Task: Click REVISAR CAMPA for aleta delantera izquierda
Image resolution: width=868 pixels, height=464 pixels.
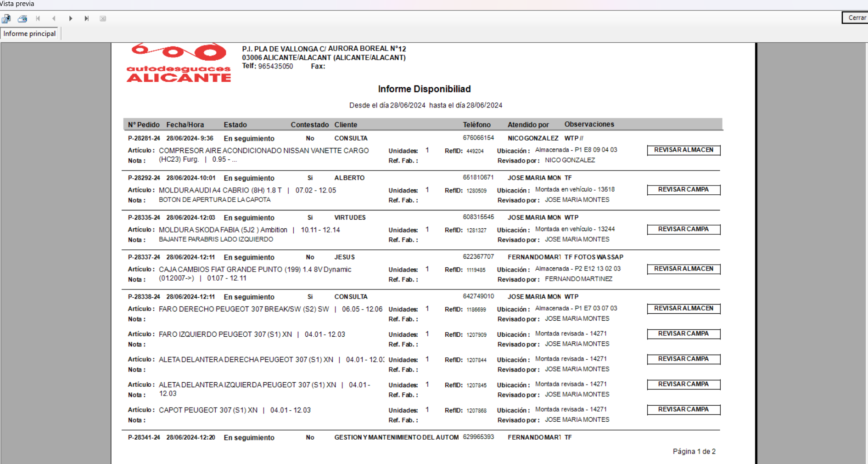Action: (683, 385)
